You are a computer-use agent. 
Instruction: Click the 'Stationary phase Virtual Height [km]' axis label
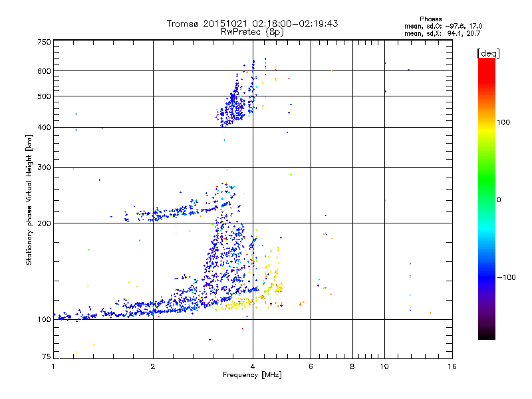click(29, 199)
